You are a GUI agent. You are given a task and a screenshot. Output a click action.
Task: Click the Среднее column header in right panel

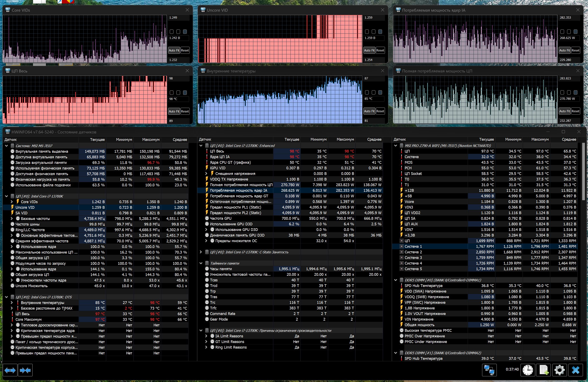pos(569,139)
